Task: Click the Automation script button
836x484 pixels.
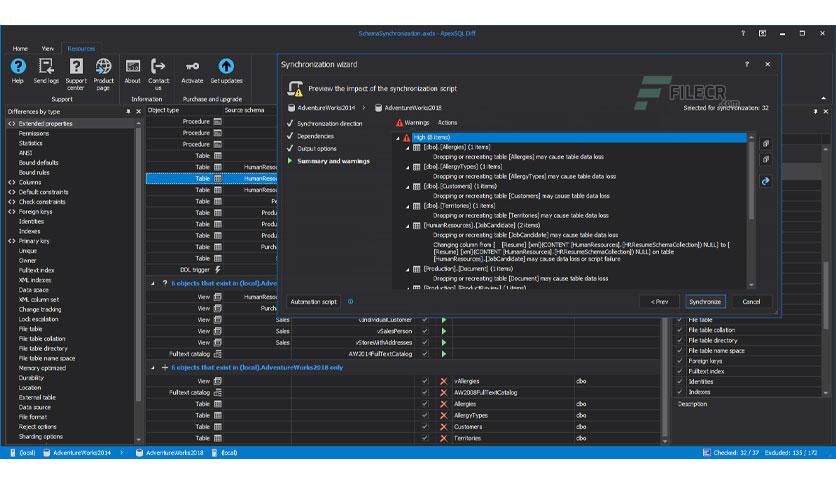Action: [x=314, y=302]
